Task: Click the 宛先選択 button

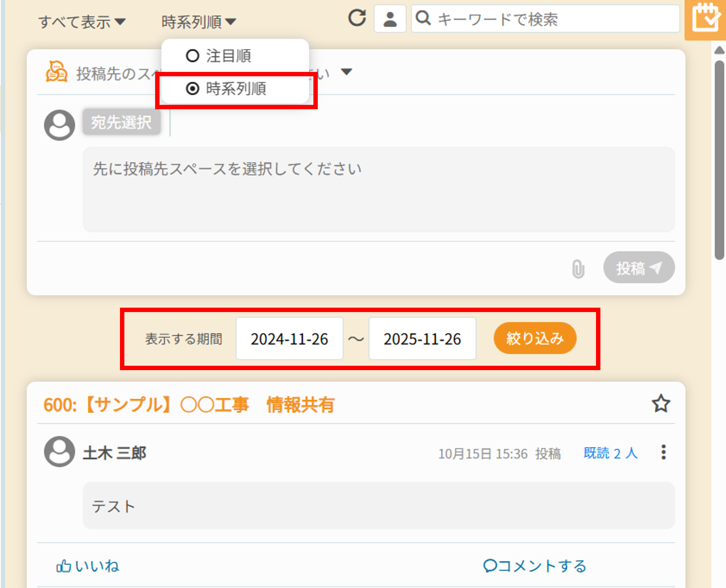Action: pos(121,122)
